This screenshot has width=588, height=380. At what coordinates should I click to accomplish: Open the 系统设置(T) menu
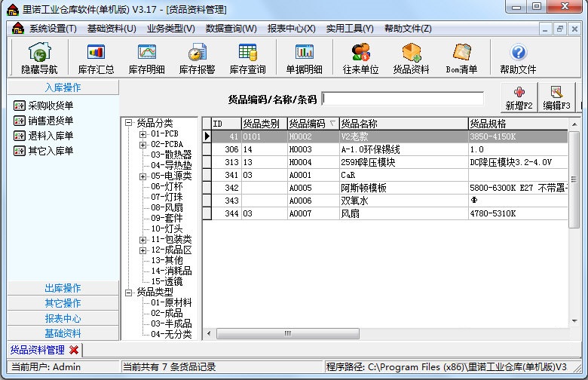coord(53,29)
